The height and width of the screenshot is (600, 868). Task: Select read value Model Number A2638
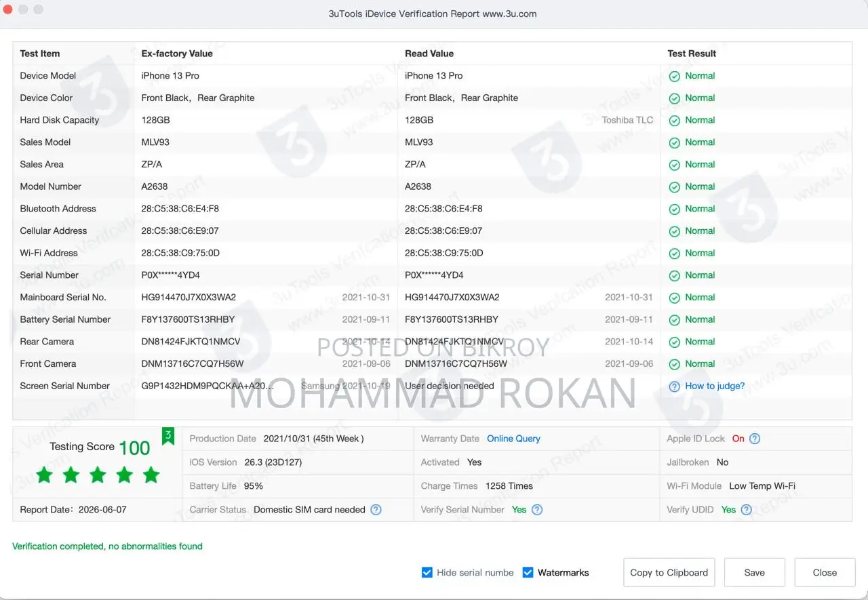point(418,186)
